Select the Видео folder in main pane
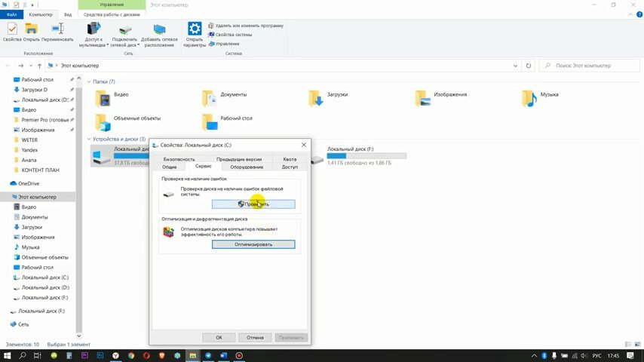This screenshot has height=362, width=644. tap(112, 98)
